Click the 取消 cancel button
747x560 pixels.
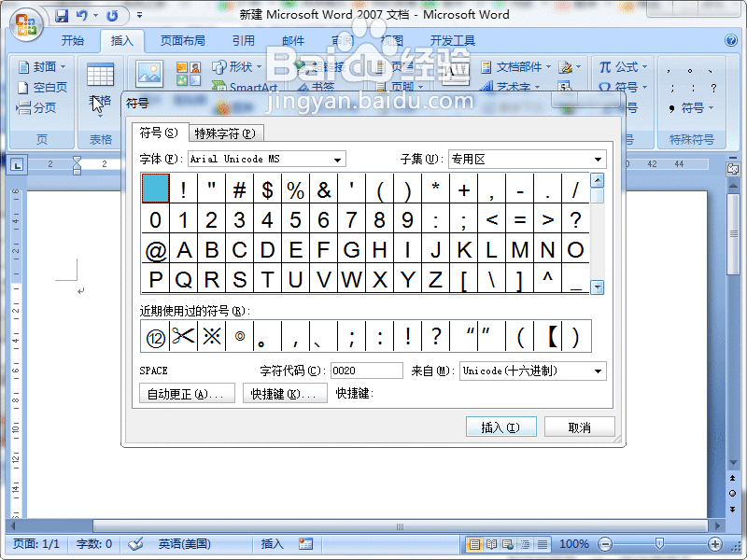pyautogui.click(x=579, y=427)
